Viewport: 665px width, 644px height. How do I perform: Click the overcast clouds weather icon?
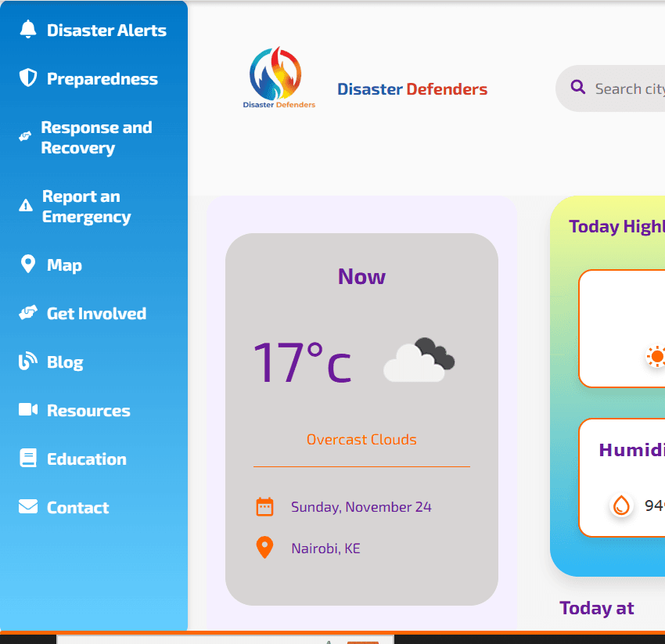click(x=419, y=360)
